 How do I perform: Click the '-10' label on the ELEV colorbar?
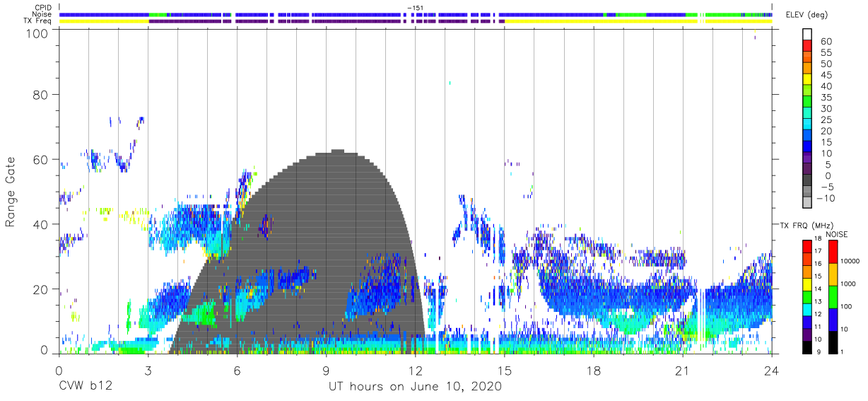coord(825,199)
